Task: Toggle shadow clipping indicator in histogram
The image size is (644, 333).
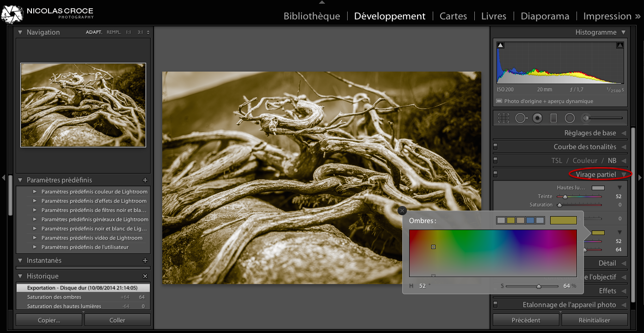Action: pyautogui.click(x=501, y=45)
